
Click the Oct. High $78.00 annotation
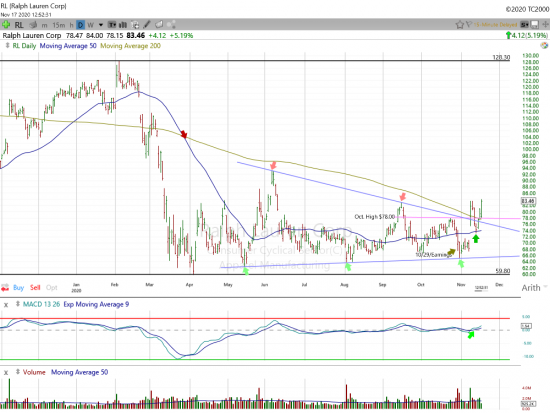375,217
